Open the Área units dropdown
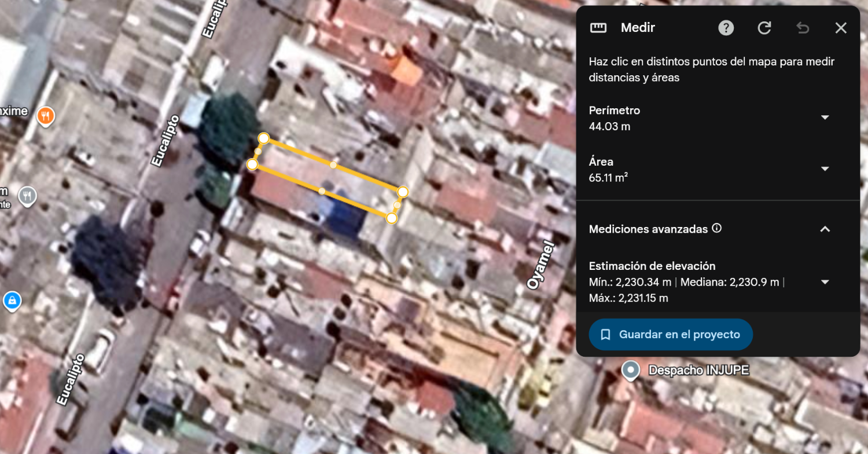The height and width of the screenshot is (454, 868). coord(825,169)
